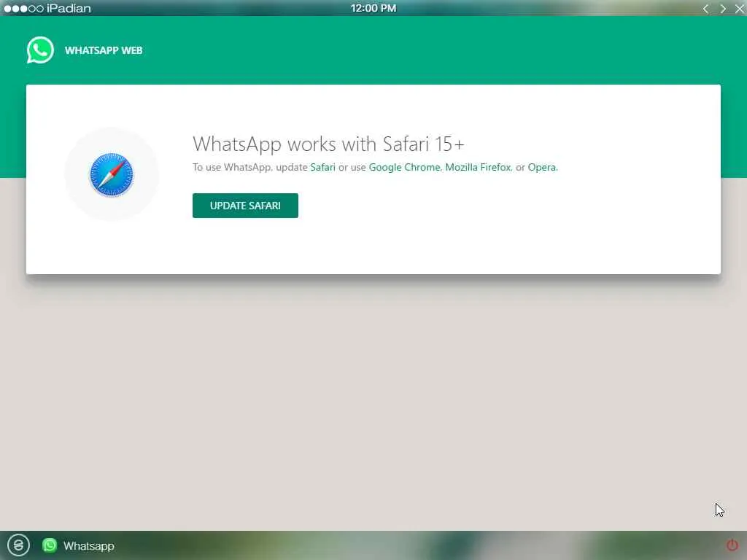The image size is (747, 560).
Task: Open the Opera link
Action: click(x=542, y=167)
